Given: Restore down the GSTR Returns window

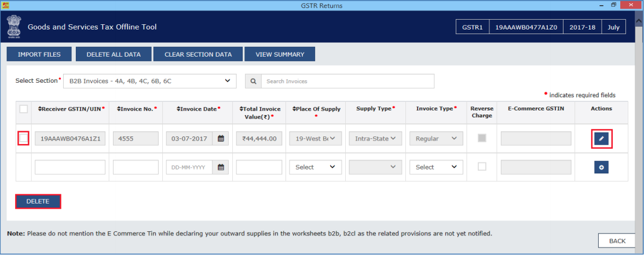Looking at the screenshot, I should [613, 5].
